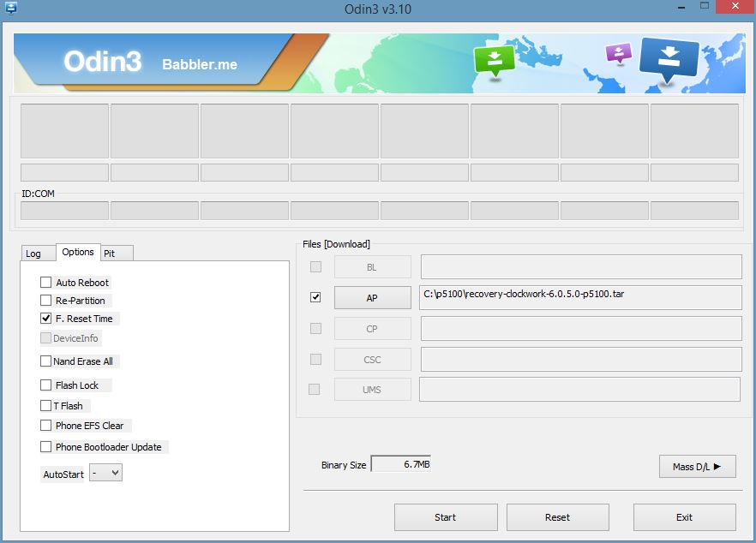The height and width of the screenshot is (543, 756).
Task: Click the Babbler.me text in banner
Action: [x=200, y=64]
